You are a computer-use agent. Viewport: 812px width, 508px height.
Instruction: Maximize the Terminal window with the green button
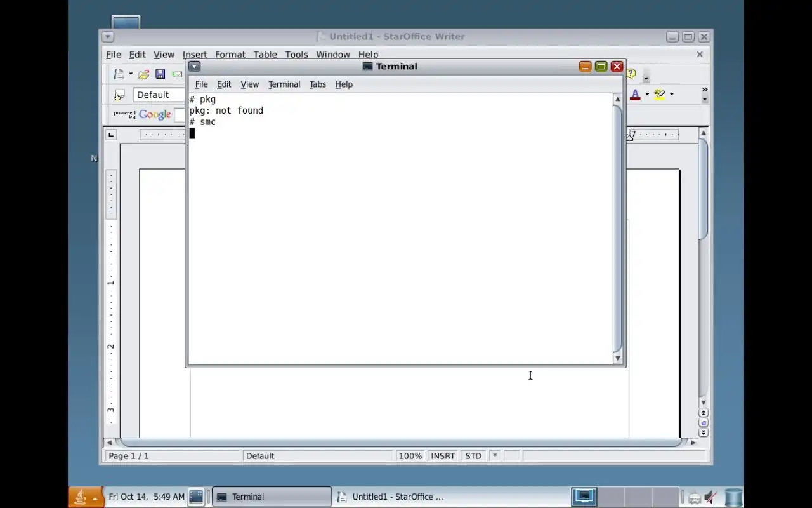(601, 66)
